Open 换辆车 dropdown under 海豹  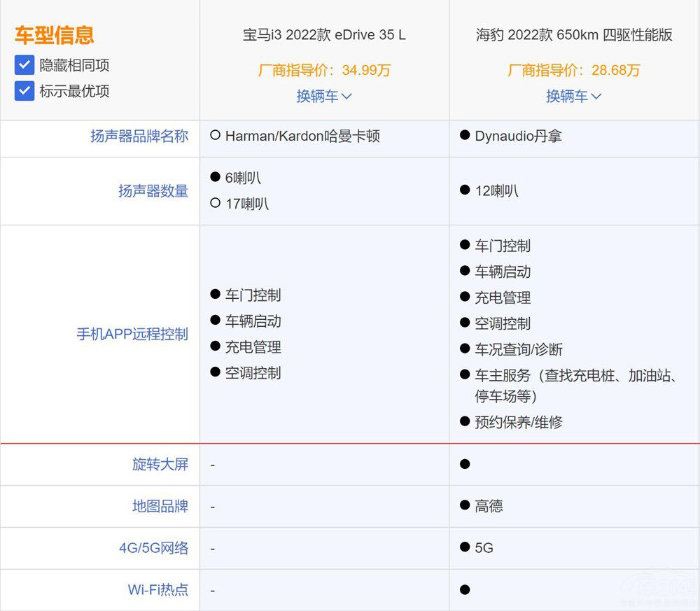click(x=573, y=96)
